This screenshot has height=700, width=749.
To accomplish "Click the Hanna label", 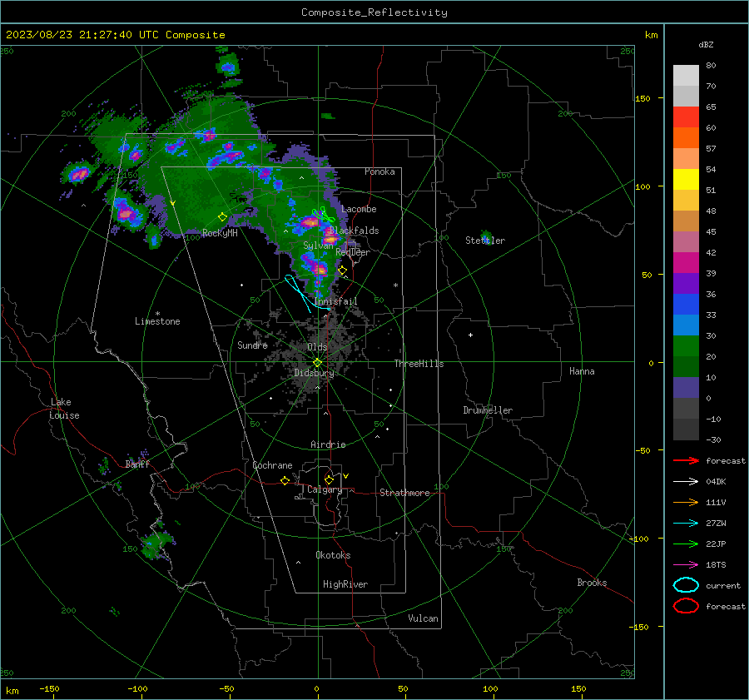I will (x=582, y=371).
